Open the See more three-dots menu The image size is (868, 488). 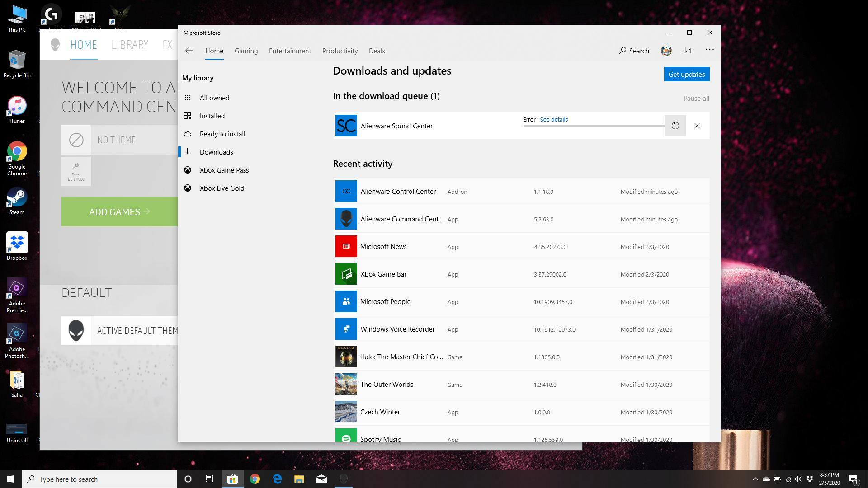click(709, 50)
